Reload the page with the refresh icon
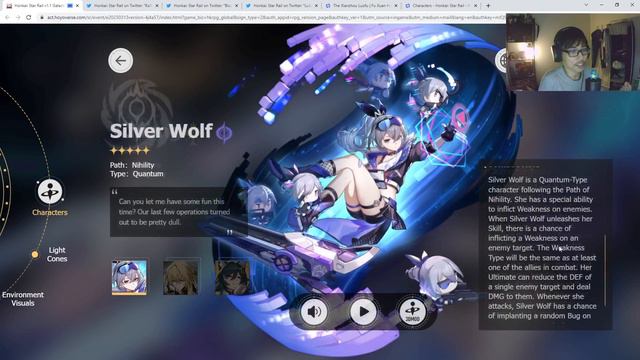Image resolution: width=640 pixels, height=360 pixels. (x=29, y=18)
